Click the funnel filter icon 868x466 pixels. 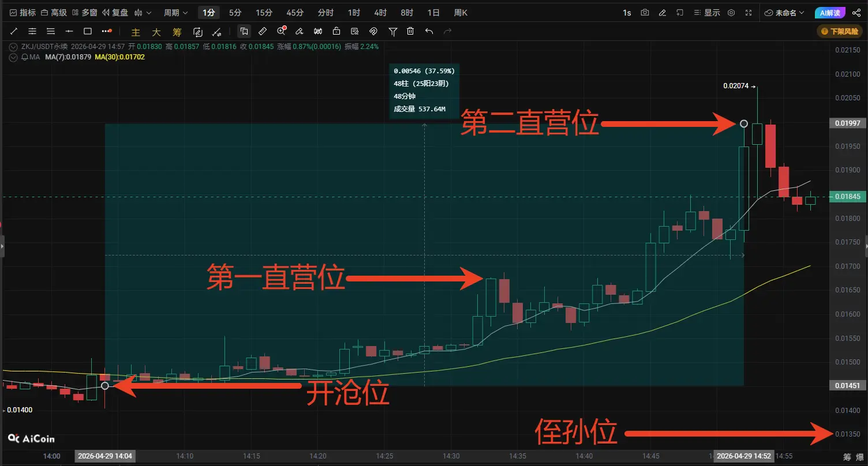pos(393,31)
